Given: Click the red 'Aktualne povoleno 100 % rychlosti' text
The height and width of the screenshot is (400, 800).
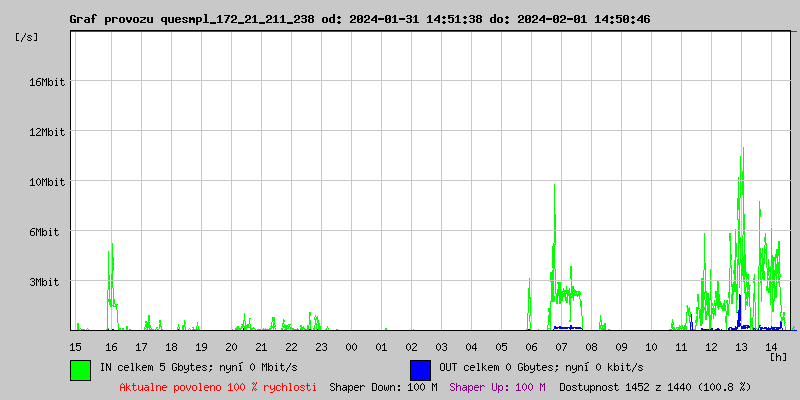Looking at the screenshot, I should 218,386.
